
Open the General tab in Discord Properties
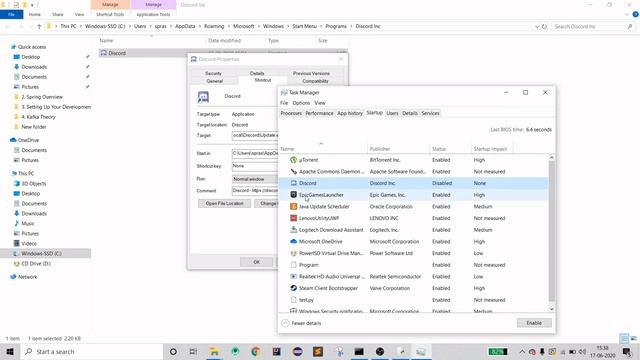214,81
